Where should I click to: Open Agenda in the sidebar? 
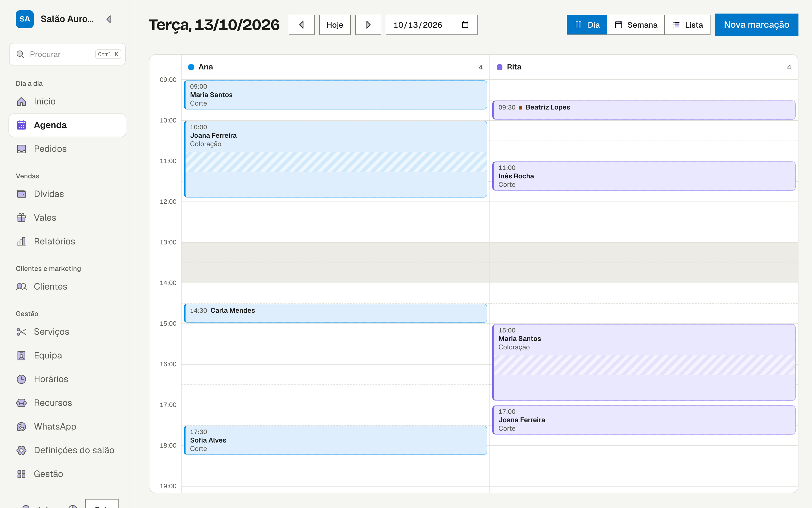click(67, 125)
